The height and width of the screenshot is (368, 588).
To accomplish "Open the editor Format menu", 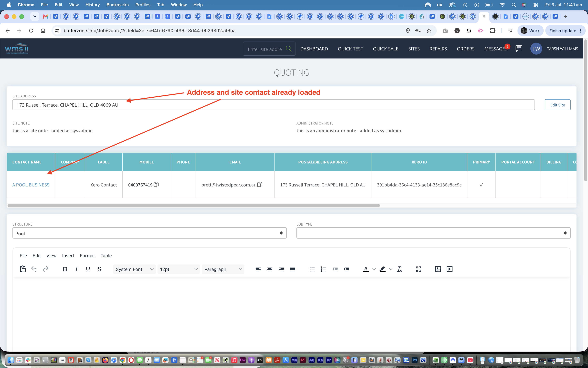I will coord(87,256).
